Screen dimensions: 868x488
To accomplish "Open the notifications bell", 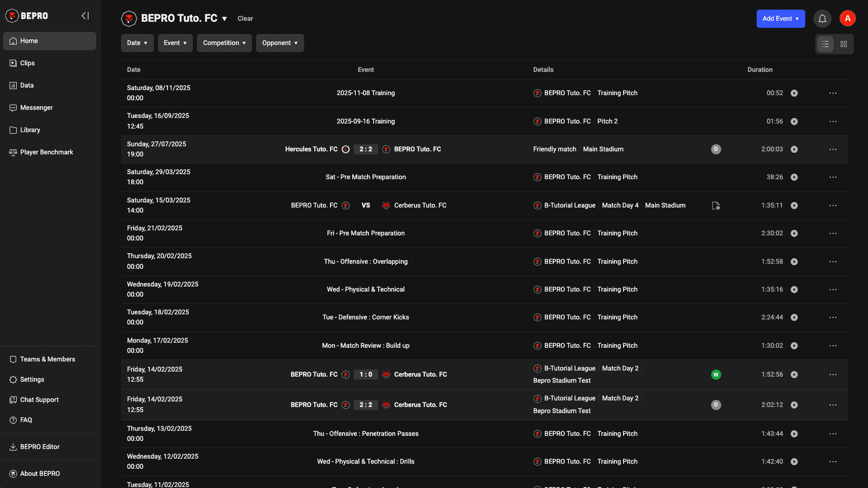I will (822, 19).
